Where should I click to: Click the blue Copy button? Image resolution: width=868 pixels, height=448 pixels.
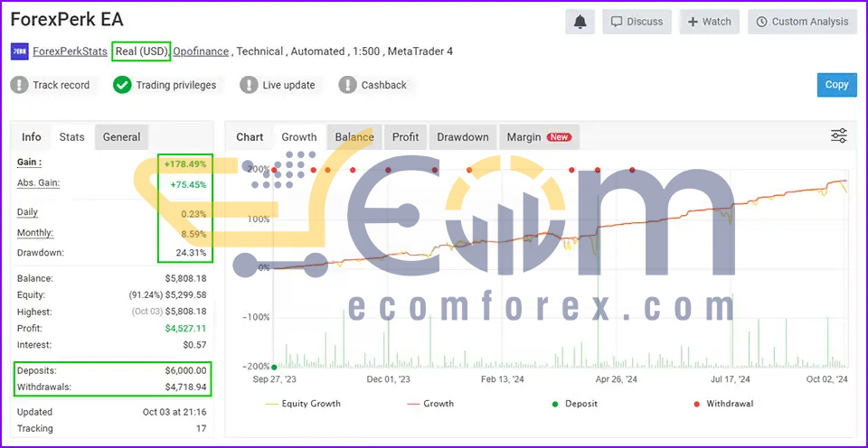[836, 85]
